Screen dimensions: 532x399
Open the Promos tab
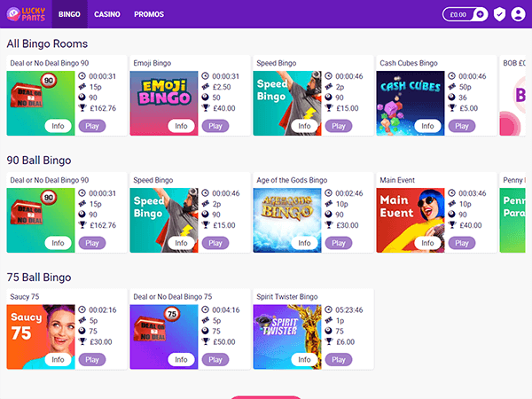(149, 14)
